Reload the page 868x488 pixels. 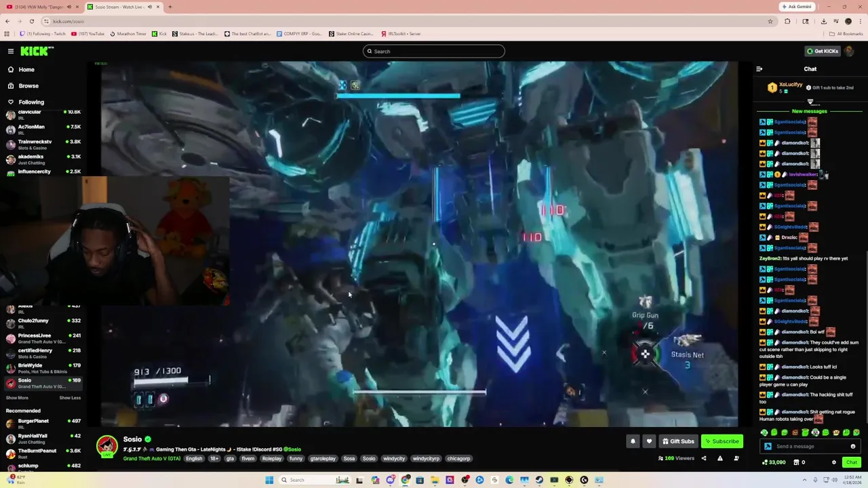click(x=31, y=21)
